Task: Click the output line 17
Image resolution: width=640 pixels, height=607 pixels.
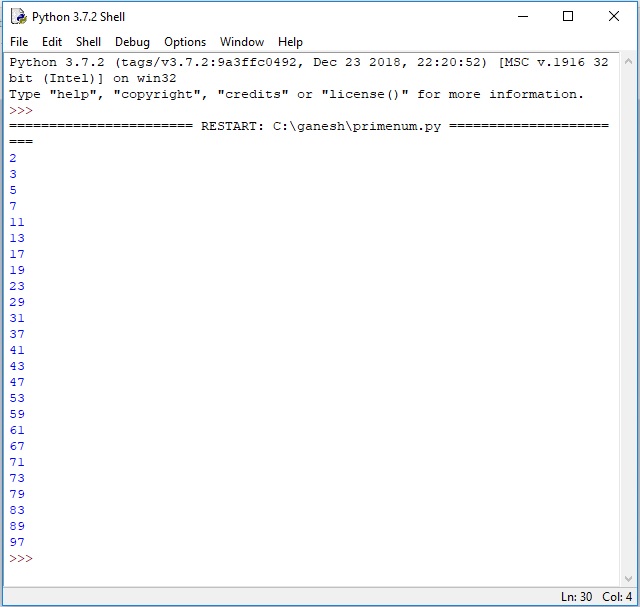Action: point(17,254)
